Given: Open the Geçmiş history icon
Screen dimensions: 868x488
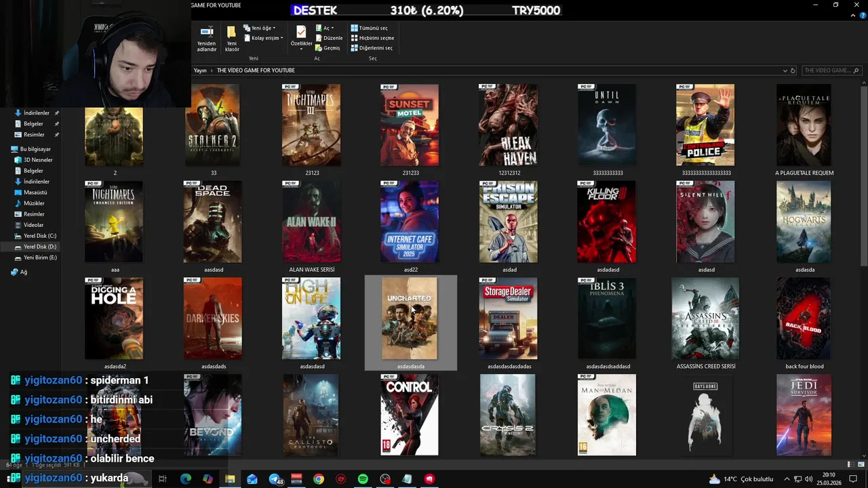Looking at the screenshot, I should click(x=328, y=48).
